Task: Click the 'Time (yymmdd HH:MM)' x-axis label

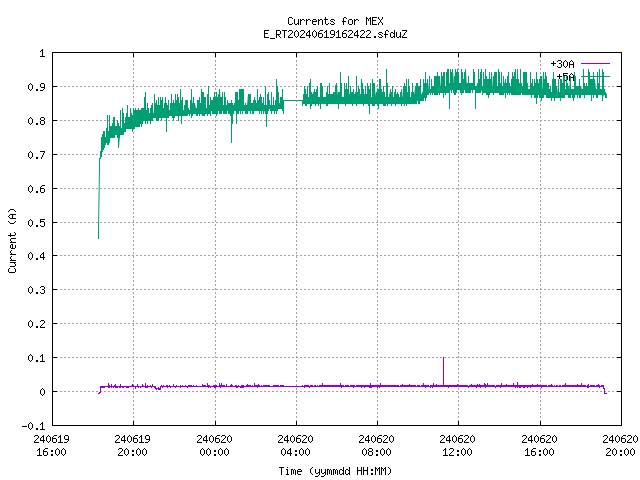Action: pyautogui.click(x=335, y=471)
